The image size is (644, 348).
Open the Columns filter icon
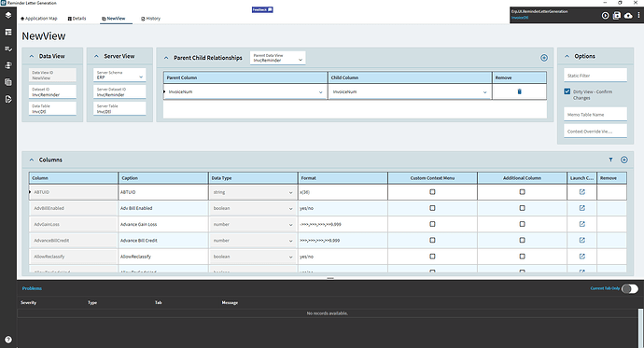610,160
